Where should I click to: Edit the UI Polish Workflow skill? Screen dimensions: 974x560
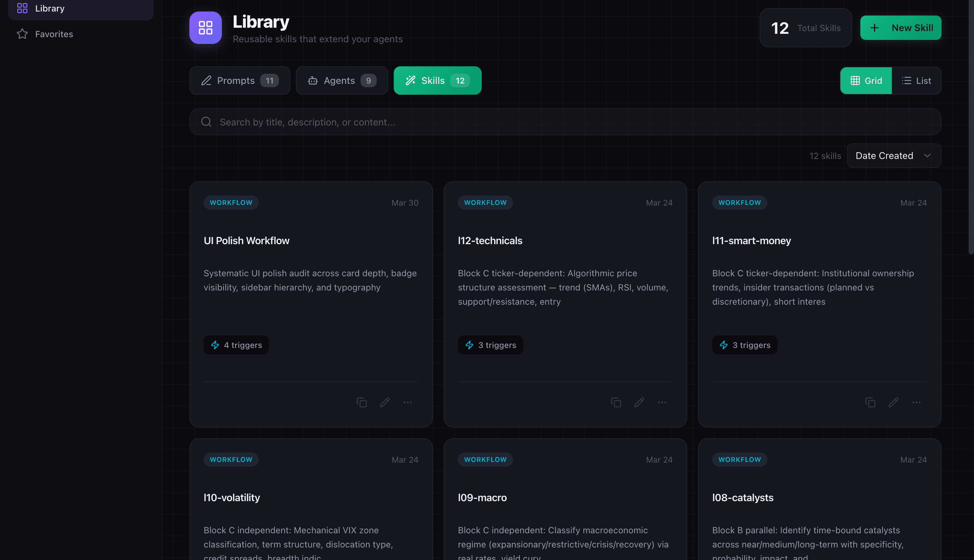tap(385, 402)
